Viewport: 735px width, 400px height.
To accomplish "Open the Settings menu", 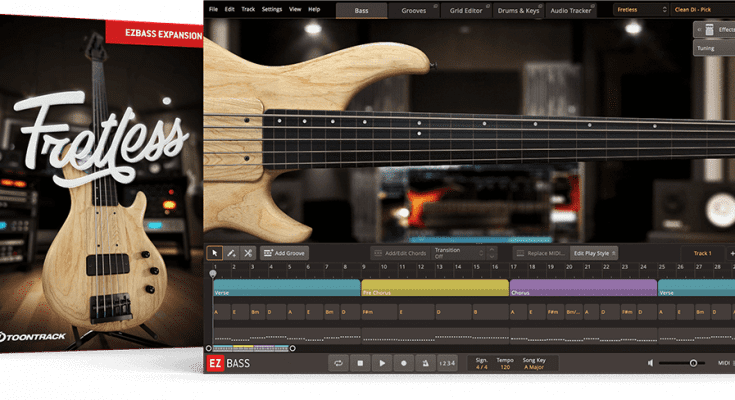I will (x=271, y=9).
